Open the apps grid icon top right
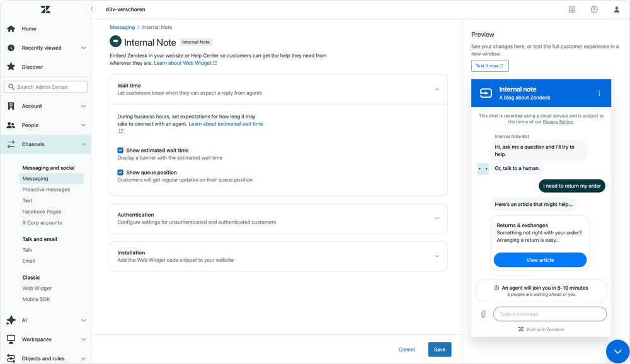Screen dimensions: 630x364 pyautogui.click(x=571, y=9)
